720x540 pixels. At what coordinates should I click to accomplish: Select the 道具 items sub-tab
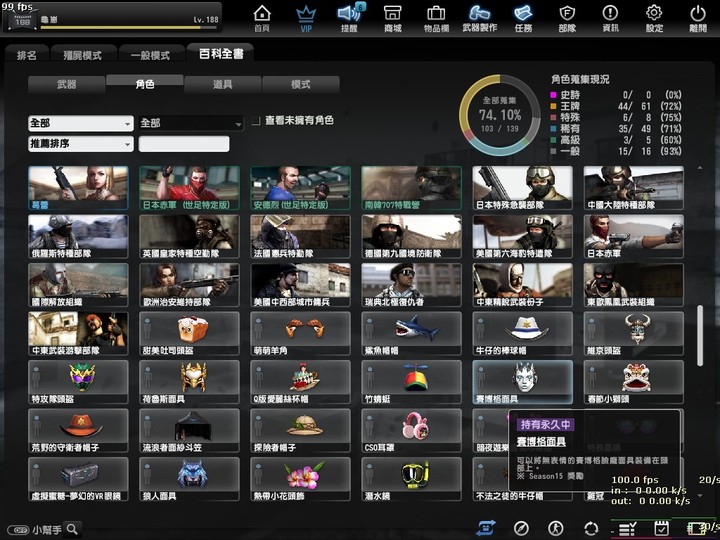223,84
